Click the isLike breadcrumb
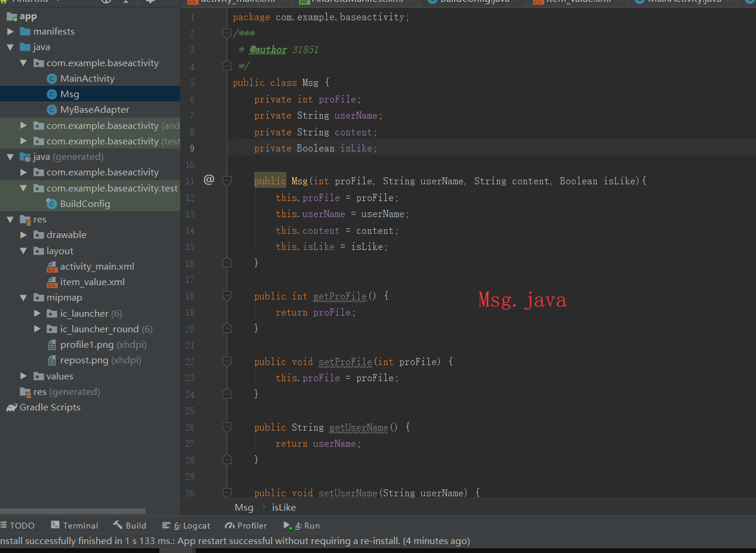Screen dimensions: 756x553 pos(284,507)
